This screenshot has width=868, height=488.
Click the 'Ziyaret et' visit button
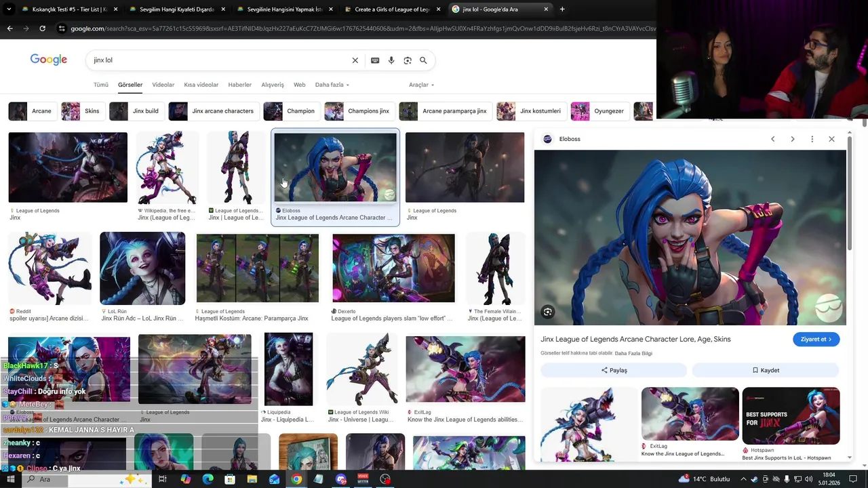click(816, 340)
